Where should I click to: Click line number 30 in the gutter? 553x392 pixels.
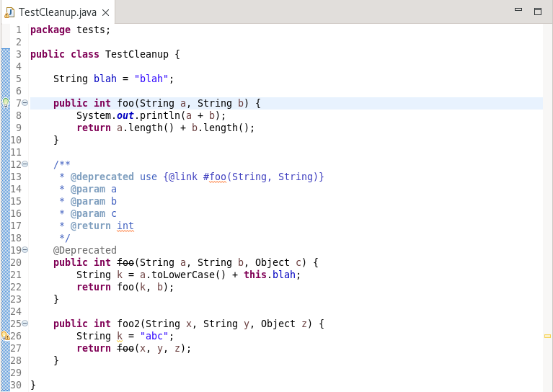click(x=16, y=385)
